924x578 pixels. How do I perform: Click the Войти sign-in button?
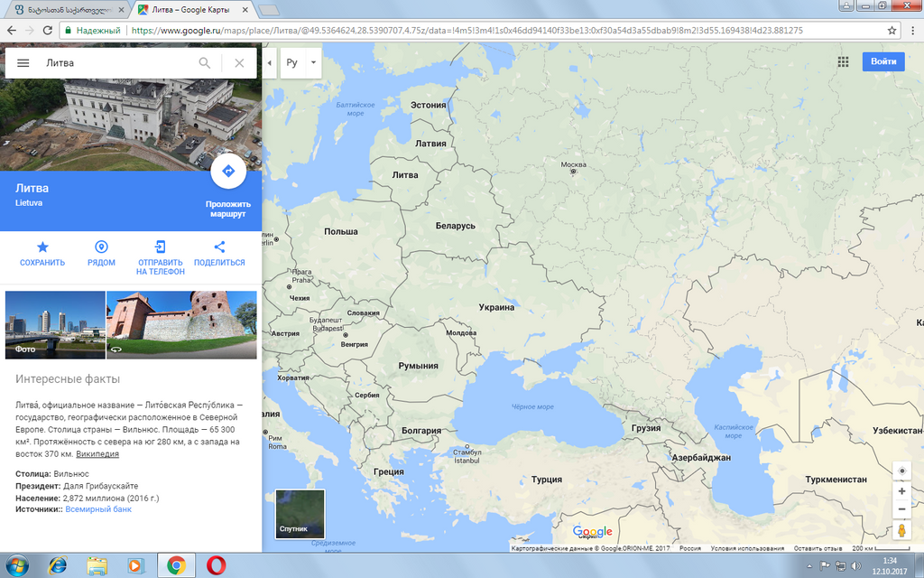pyautogui.click(x=883, y=61)
